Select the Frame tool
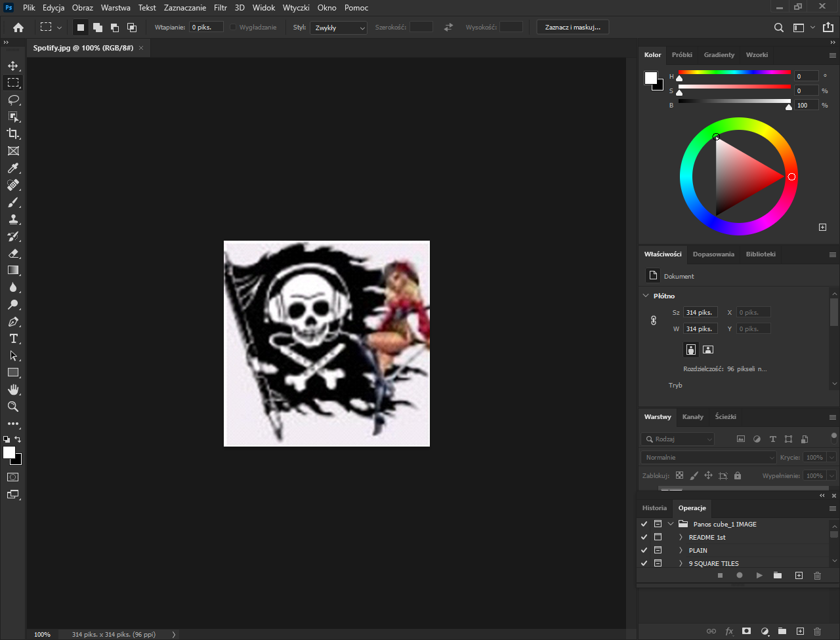 (13, 151)
